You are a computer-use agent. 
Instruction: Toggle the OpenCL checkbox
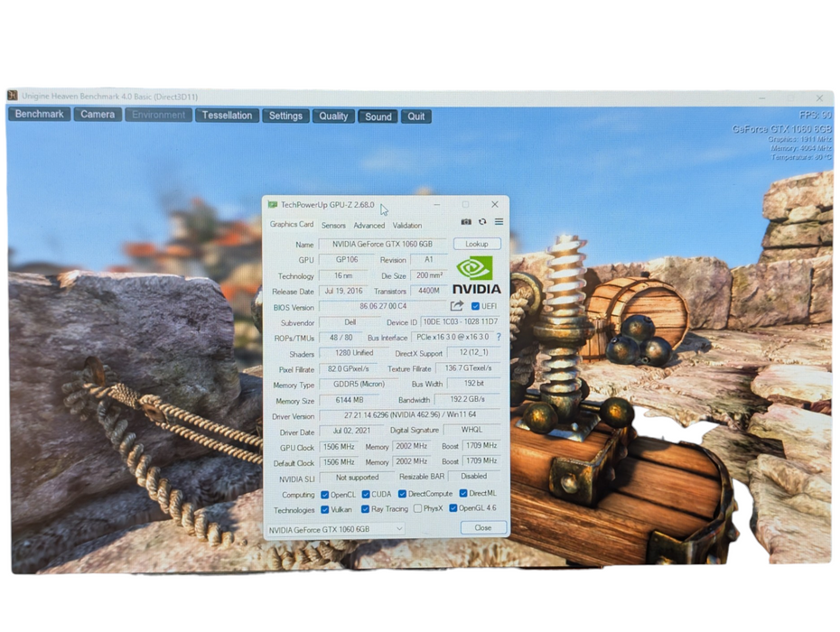(324, 495)
